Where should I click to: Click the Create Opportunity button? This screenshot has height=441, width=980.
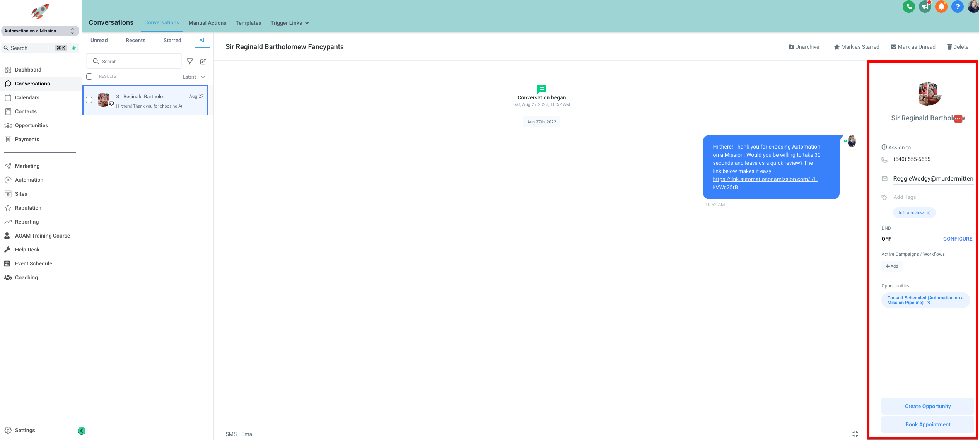coord(927,406)
